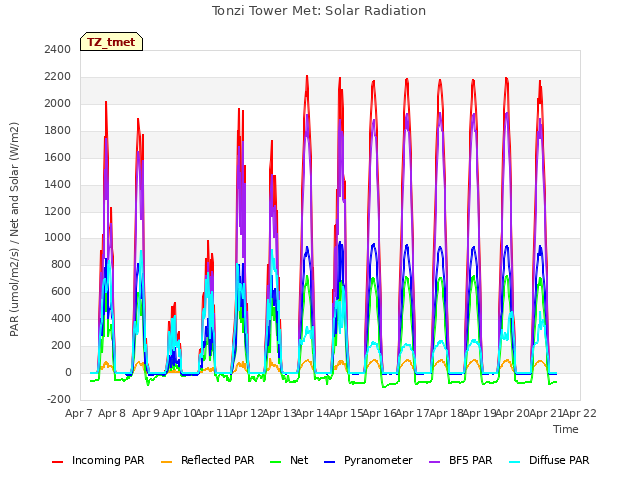Click the Apr 22 x-axis date label

click(580, 413)
